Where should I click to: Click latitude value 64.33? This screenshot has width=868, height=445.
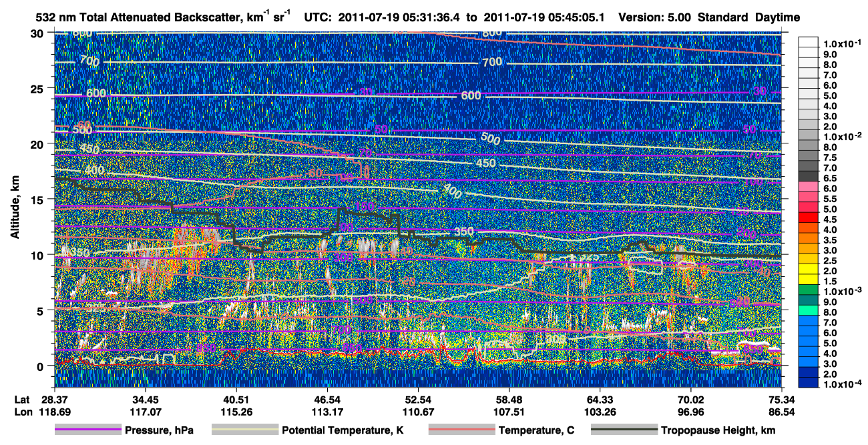point(600,400)
